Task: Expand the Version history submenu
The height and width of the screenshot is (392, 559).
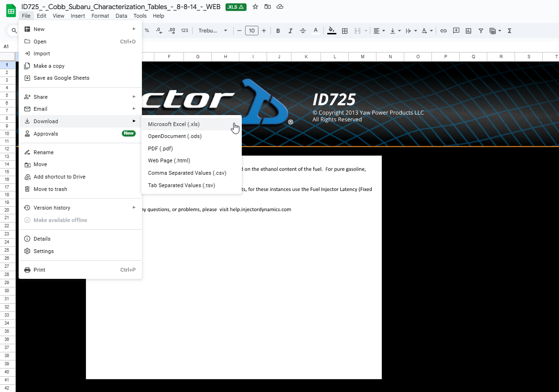Action: (80, 208)
